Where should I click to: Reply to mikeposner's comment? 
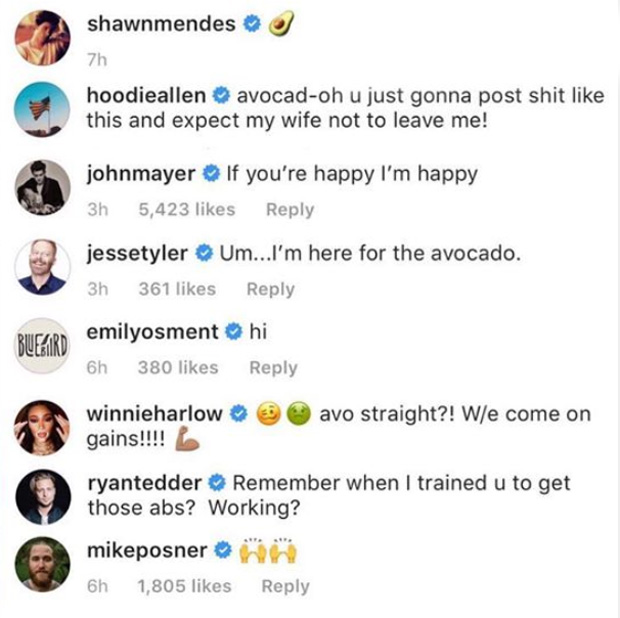285,587
